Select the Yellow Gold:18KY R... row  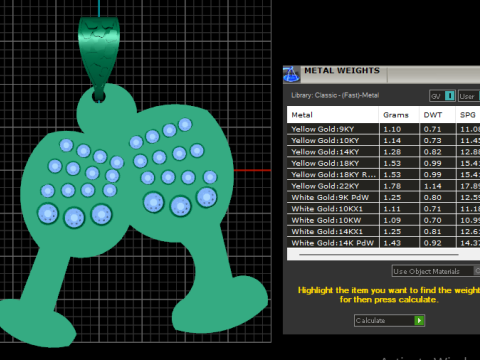click(383, 174)
